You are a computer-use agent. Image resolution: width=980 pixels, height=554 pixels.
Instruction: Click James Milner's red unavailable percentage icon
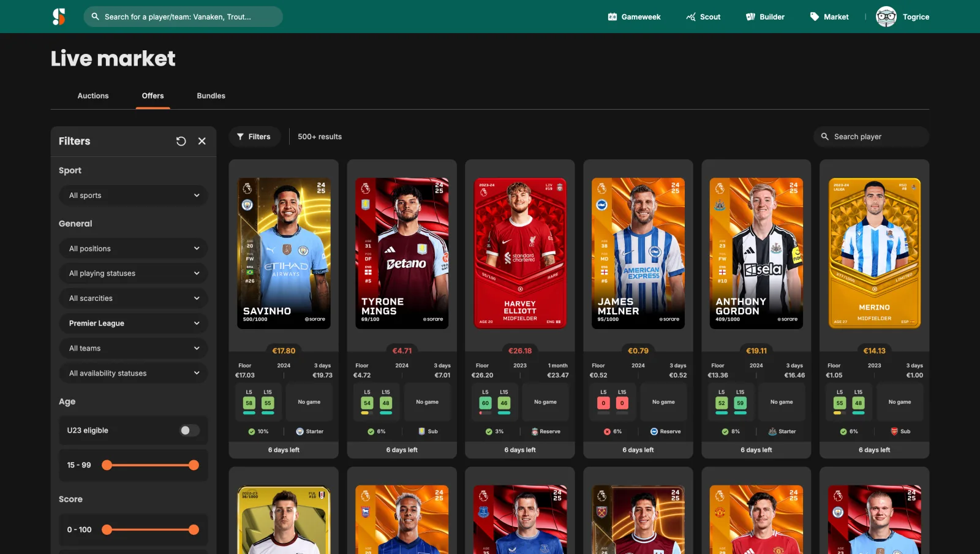point(607,431)
